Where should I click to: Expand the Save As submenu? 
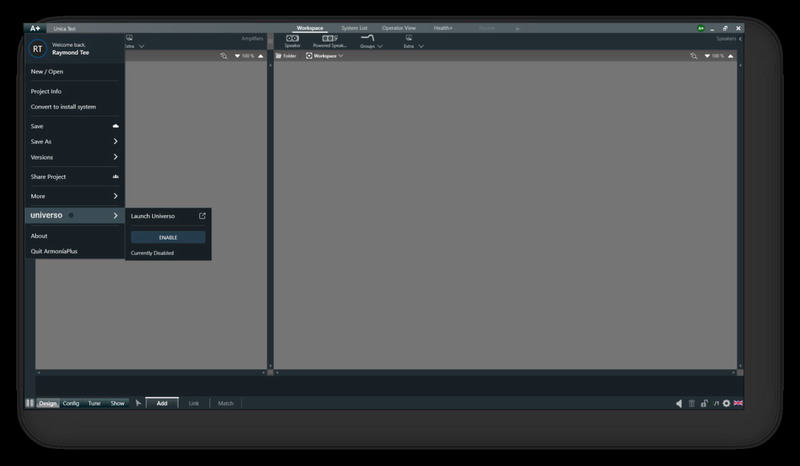click(116, 142)
